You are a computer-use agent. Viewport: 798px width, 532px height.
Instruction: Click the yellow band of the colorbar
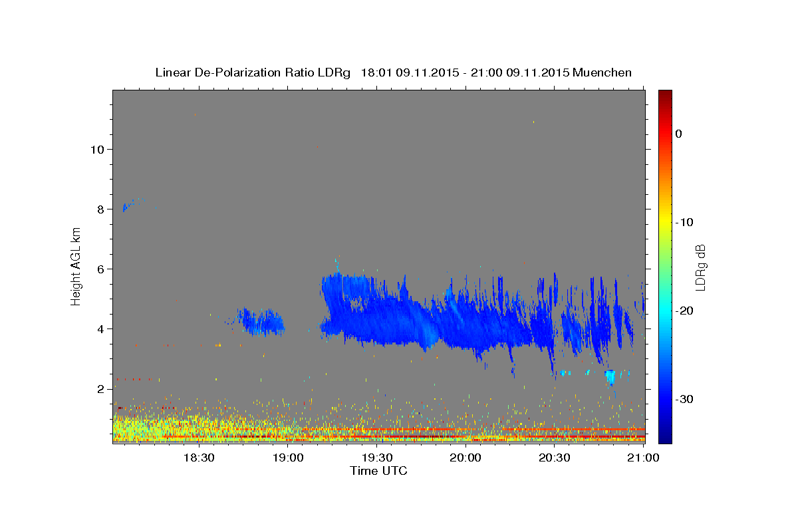click(x=665, y=219)
